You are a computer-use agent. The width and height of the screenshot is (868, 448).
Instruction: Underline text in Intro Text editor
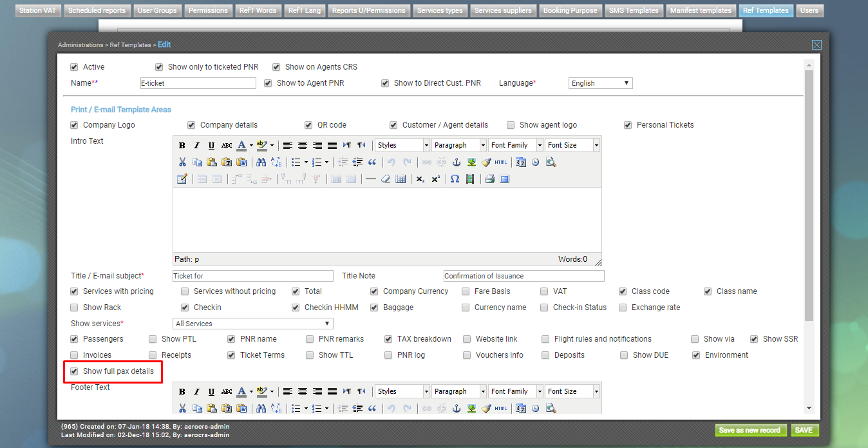point(212,145)
